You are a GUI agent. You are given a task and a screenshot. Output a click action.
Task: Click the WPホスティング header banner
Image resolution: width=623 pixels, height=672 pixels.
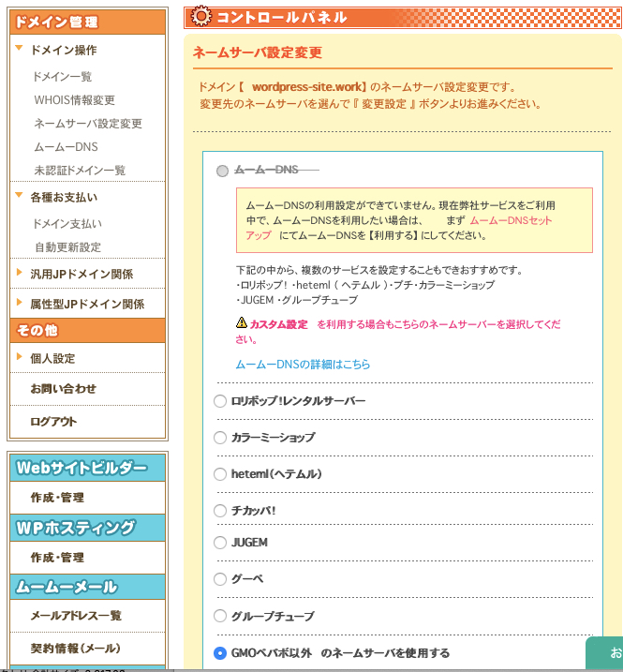[x=87, y=528]
